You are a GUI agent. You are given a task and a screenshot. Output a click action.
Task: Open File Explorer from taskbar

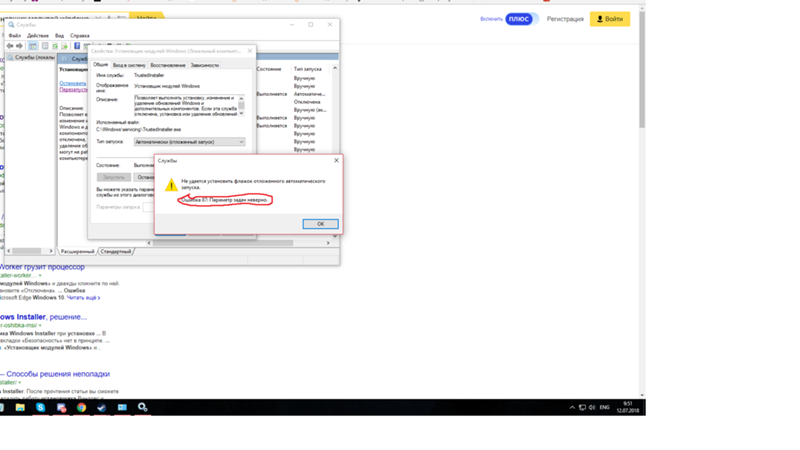tap(20, 407)
